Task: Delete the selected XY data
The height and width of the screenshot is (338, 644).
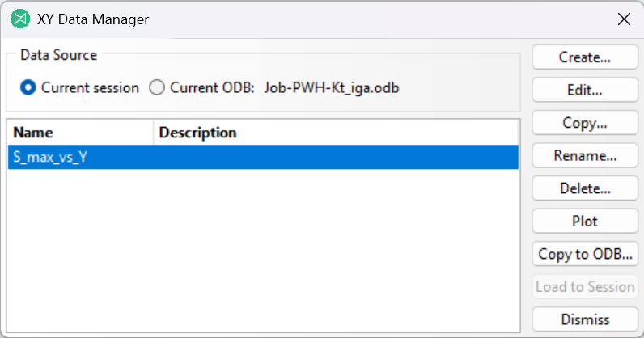Action: click(585, 188)
